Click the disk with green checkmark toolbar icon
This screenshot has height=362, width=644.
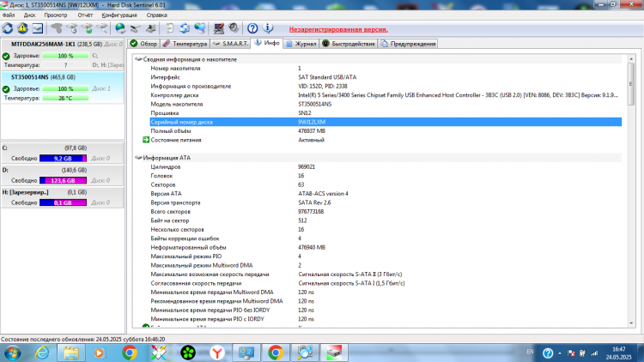click(x=87, y=28)
